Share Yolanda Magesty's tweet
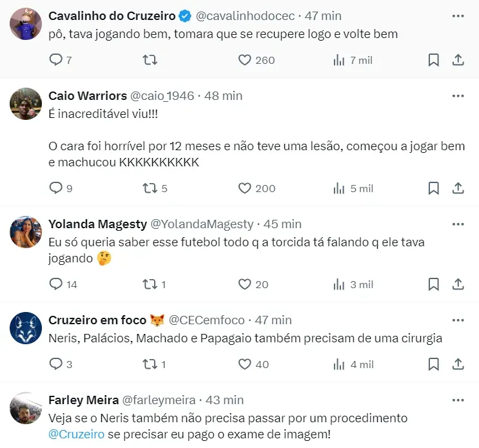The width and height of the screenshot is (479, 448). pyautogui.click(x=458, y=284)
